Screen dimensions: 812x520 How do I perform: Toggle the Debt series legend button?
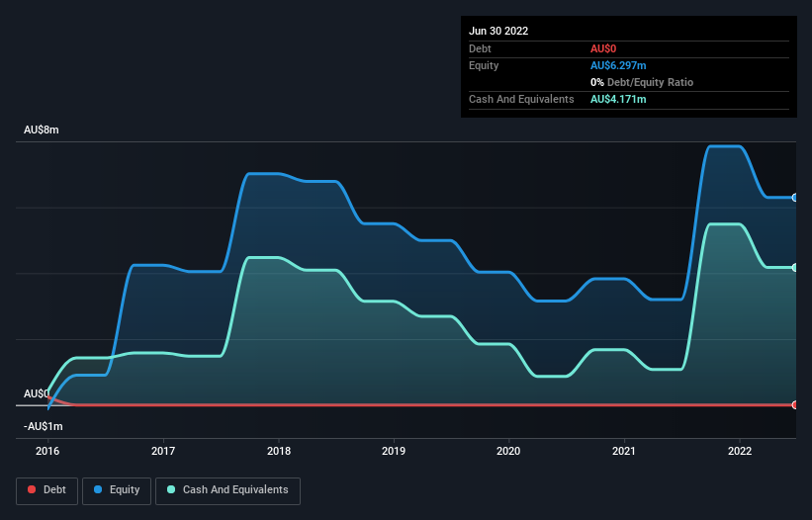[46, 490]
